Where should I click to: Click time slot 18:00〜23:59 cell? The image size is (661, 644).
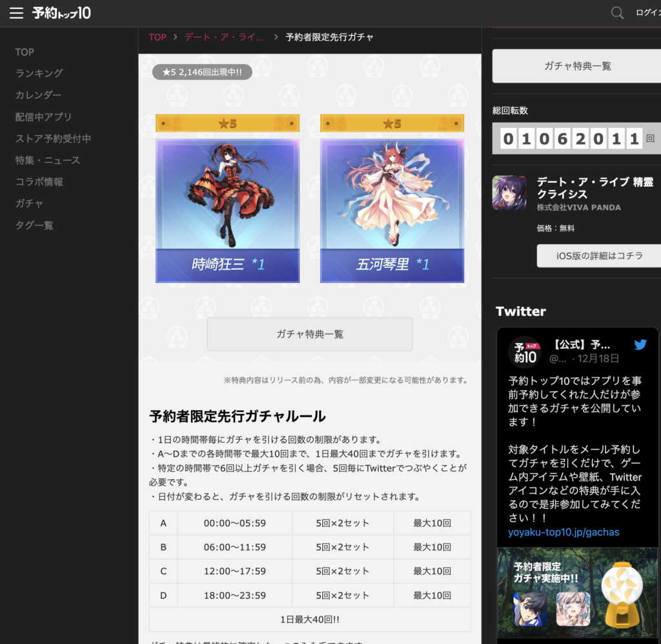(235, 596)
